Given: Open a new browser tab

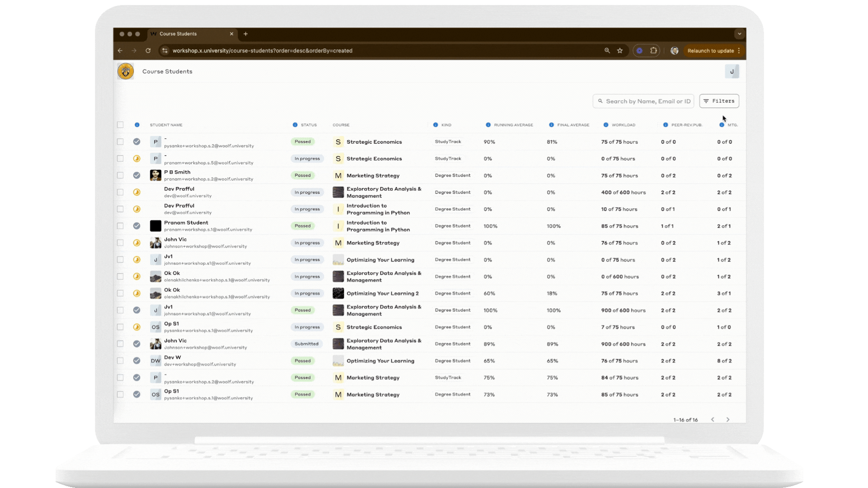Looking at the screenshot, I should point(245,34).
